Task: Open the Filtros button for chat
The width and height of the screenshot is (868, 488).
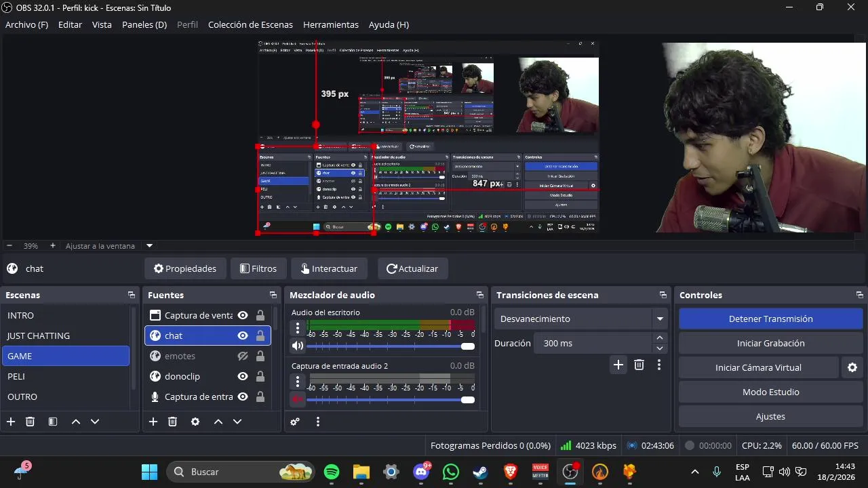Action: [258, 268]
